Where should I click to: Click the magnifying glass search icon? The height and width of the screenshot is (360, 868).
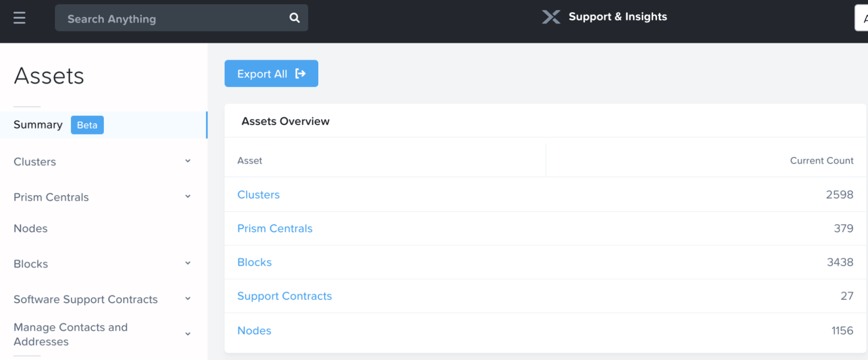click(294, 18)
